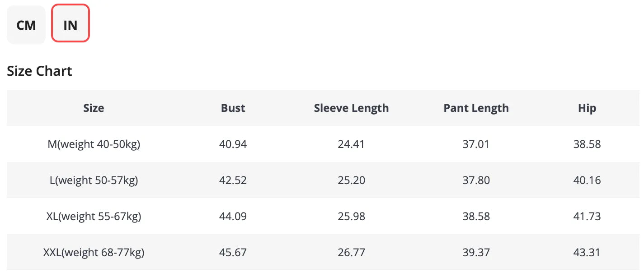Image resolution: width=644 pixels, height=277 pixels.
Task: Click the Hip column header
Action: (x=587, y=108)
